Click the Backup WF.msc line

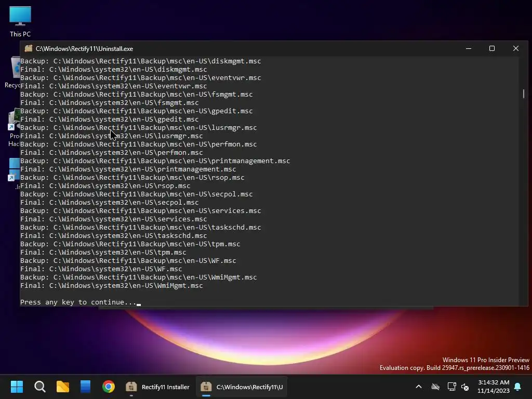tap(128, 261)
